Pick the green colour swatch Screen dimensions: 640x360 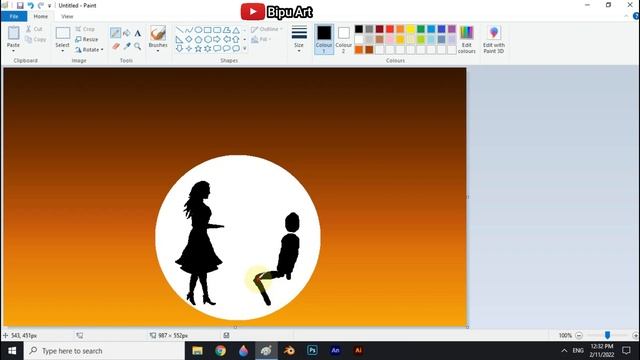point(421,29)
